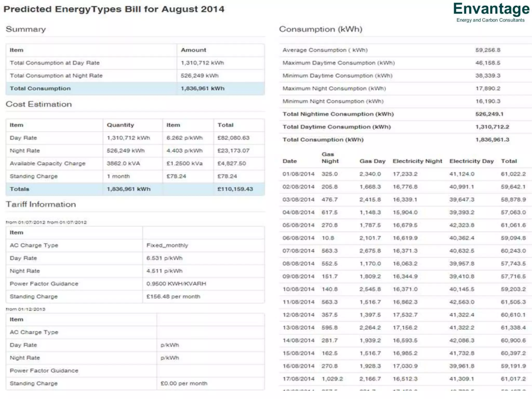Click the Available Capacity Charge row
532x399 pixels.
coord(48,163)
